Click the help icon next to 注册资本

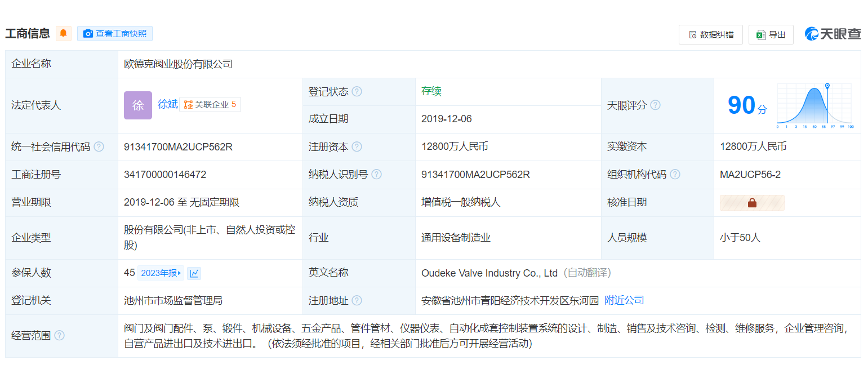point(357,146)
